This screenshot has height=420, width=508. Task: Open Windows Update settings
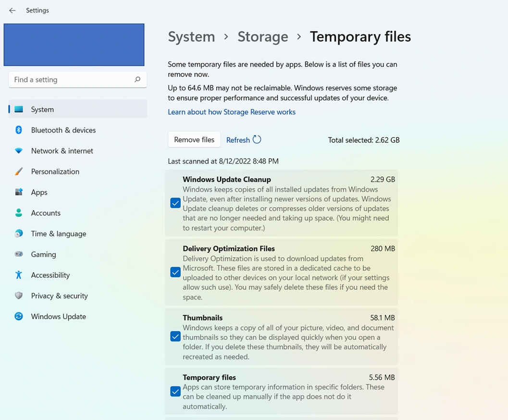click(78, 316)
